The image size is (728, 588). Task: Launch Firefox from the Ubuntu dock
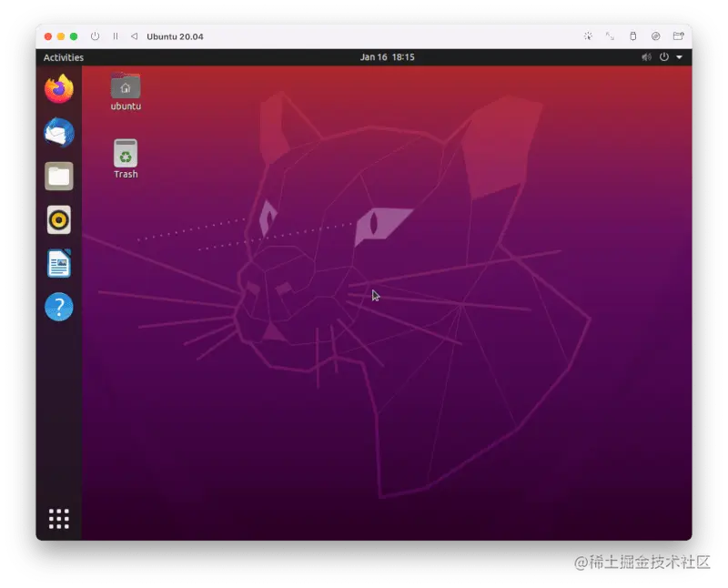59,88
